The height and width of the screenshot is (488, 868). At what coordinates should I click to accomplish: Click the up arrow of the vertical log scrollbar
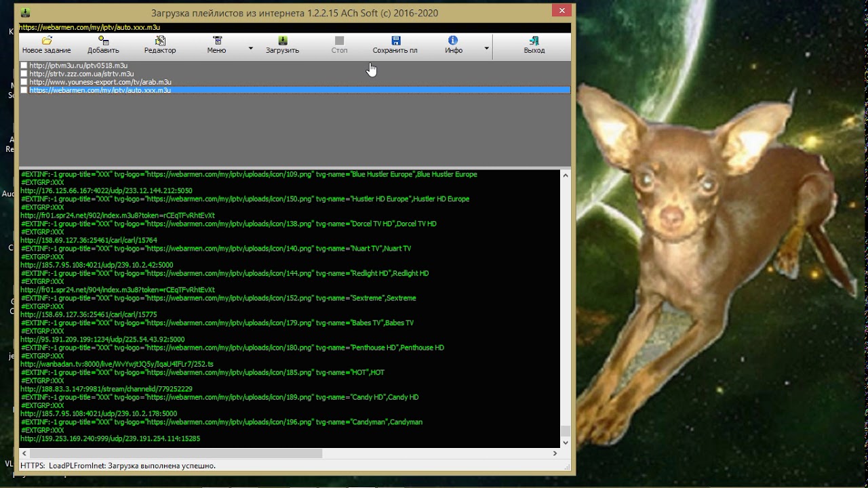pos(566,175)
